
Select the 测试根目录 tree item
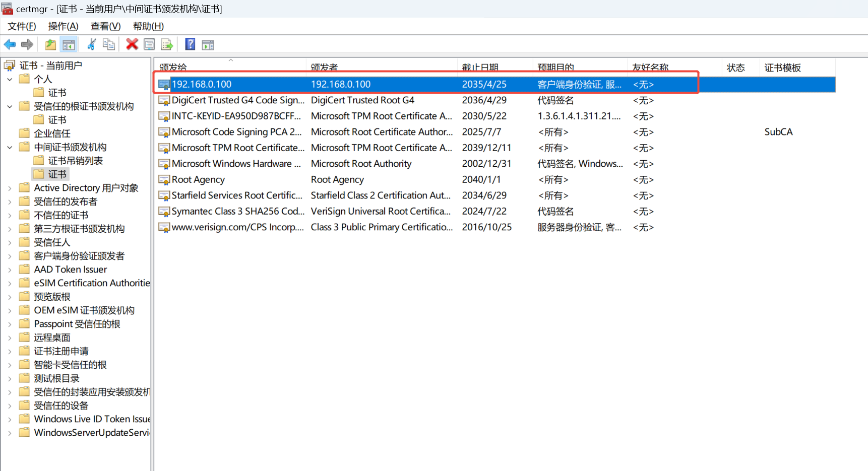pos(56,378)
